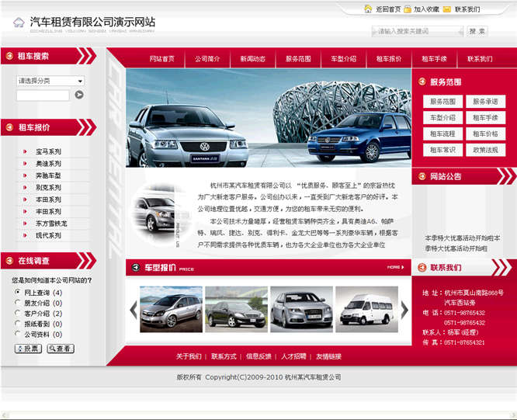Click the 搜索 button next to keyword field
The image size is (517, 420).
[477, 31]
